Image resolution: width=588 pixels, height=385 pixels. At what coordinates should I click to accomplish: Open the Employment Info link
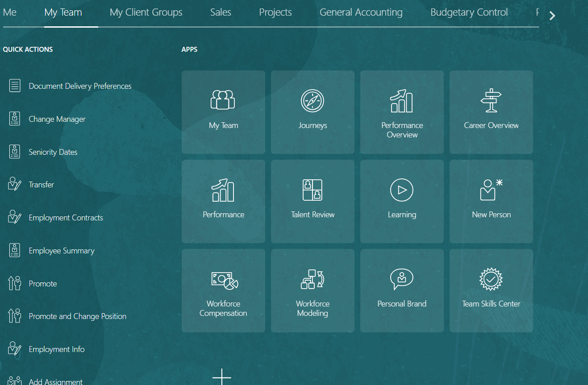click(57, 349)
